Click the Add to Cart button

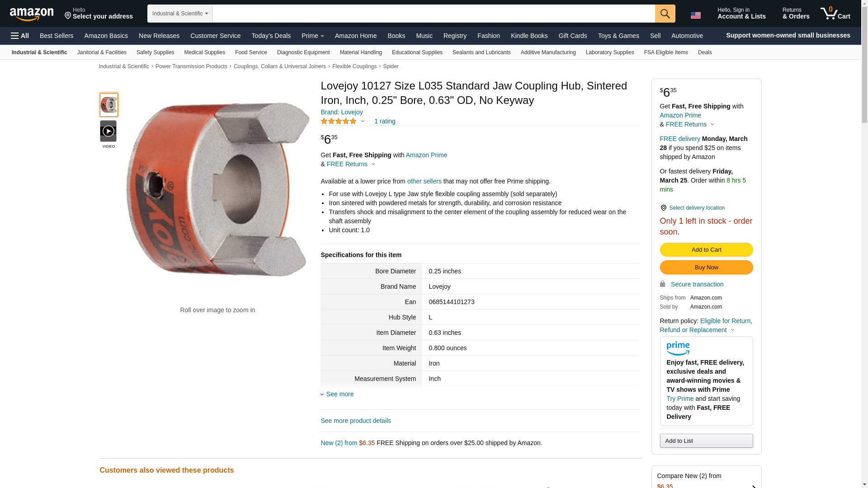[x=706, y=250]
